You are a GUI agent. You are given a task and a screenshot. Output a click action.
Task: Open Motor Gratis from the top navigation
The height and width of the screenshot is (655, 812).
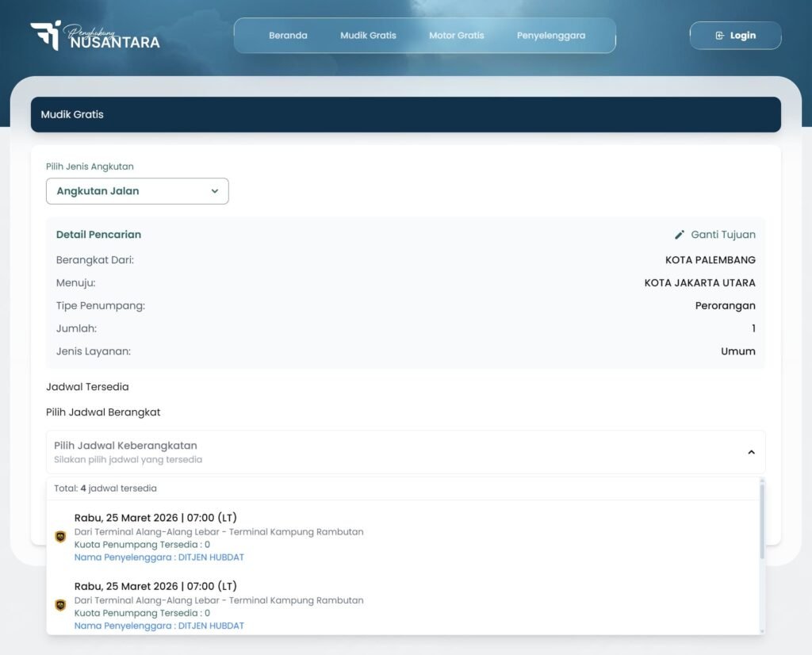click(456, 36)
